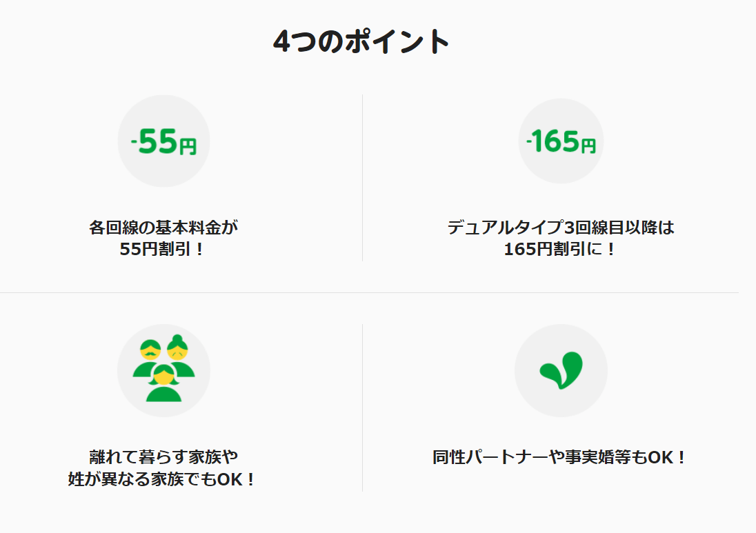Click the horizontal divider between the rows
Viewport: 756px width, 533px height.
[369, 292]
